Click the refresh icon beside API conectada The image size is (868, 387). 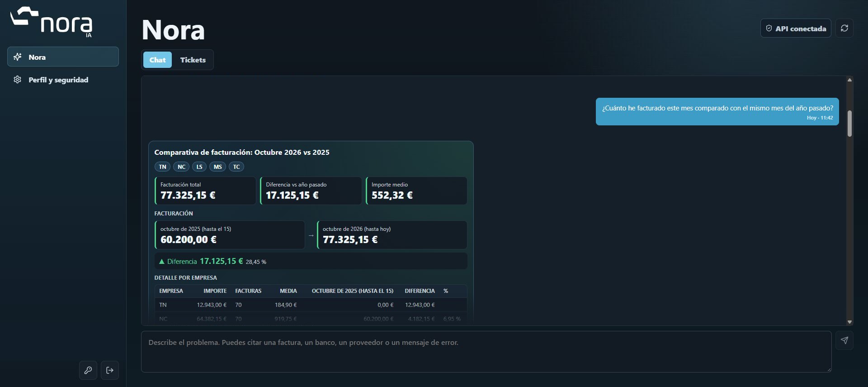pos(844,28)
